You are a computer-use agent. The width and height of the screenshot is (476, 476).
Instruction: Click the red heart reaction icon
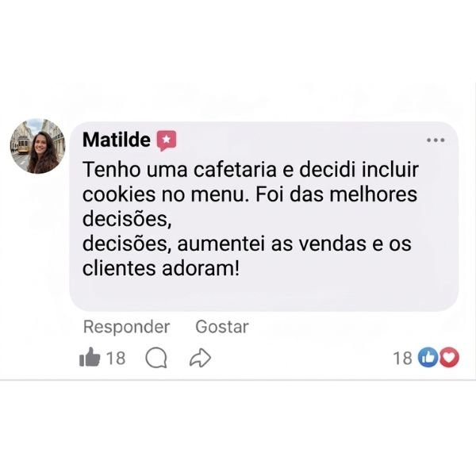coord(449,357)
